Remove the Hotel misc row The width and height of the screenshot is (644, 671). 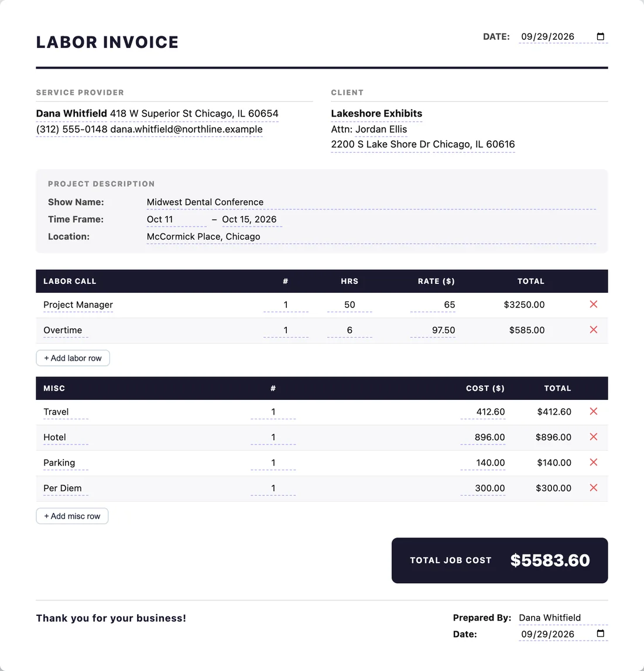click(x=594, y=436)
